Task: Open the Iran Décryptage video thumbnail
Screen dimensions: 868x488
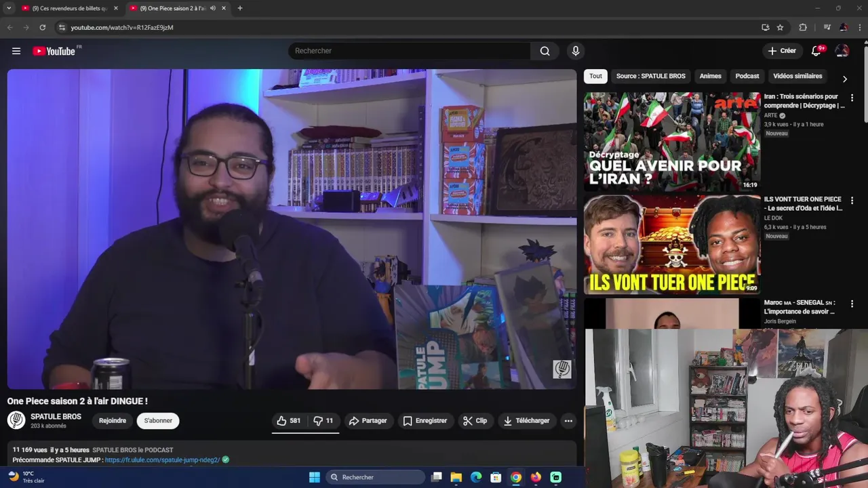Action: click(x=672, y=142)
